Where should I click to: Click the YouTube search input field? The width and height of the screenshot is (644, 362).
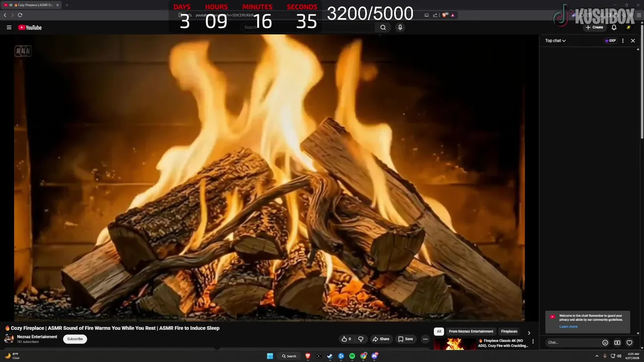(x=308, y=27)
